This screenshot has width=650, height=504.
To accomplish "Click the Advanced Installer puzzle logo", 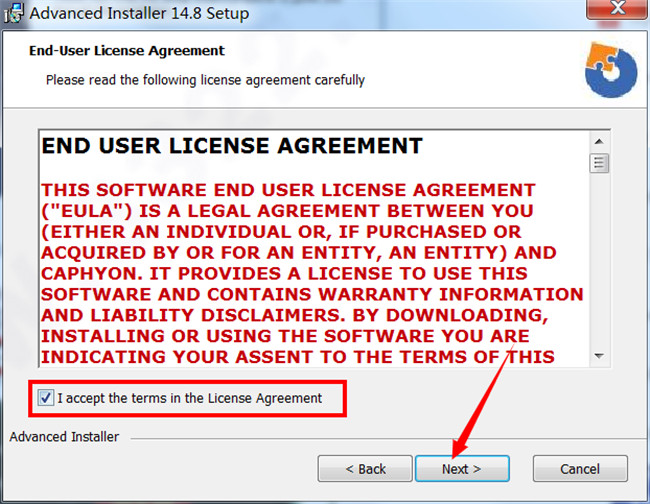I will coord(611,70).
